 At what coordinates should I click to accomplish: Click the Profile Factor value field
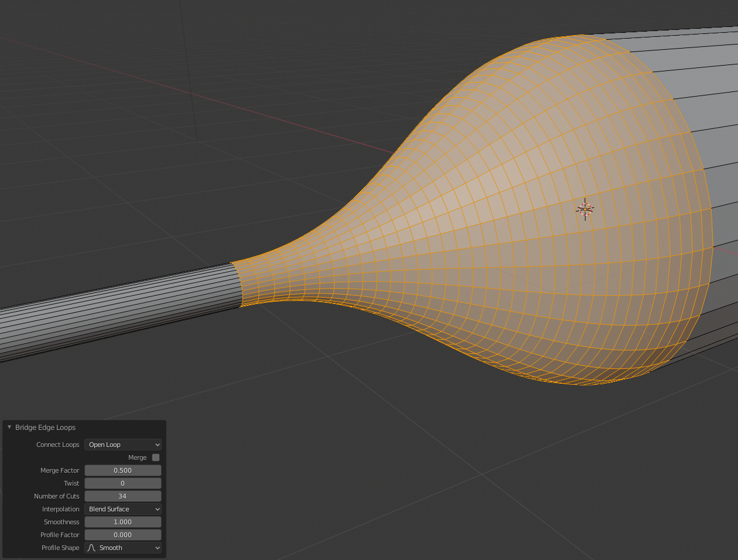[x=122, y=535]
